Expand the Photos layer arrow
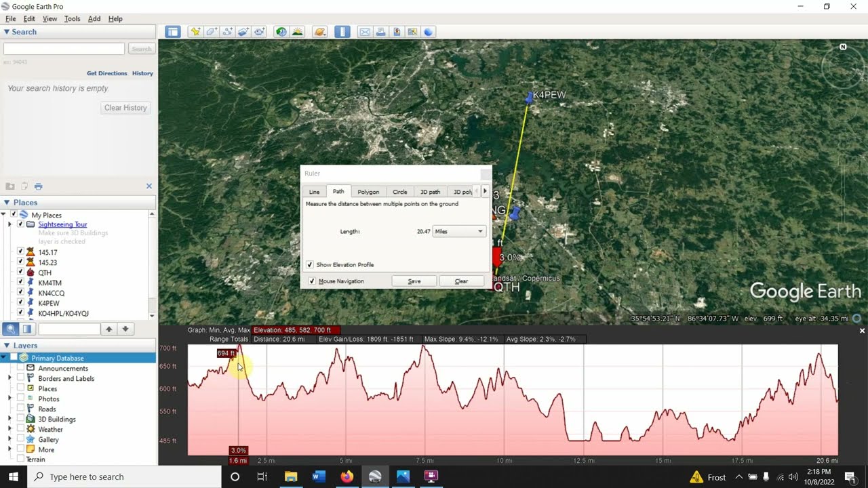868x488 pixels. (9, 399)
